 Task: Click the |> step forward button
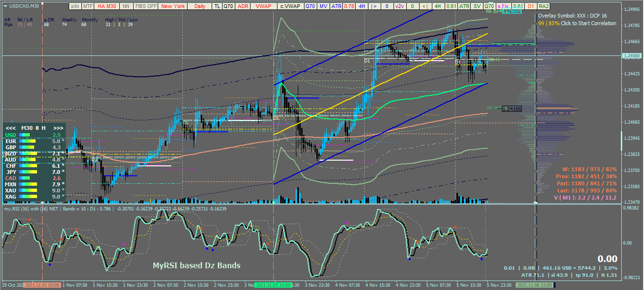(x=374, y=7)
